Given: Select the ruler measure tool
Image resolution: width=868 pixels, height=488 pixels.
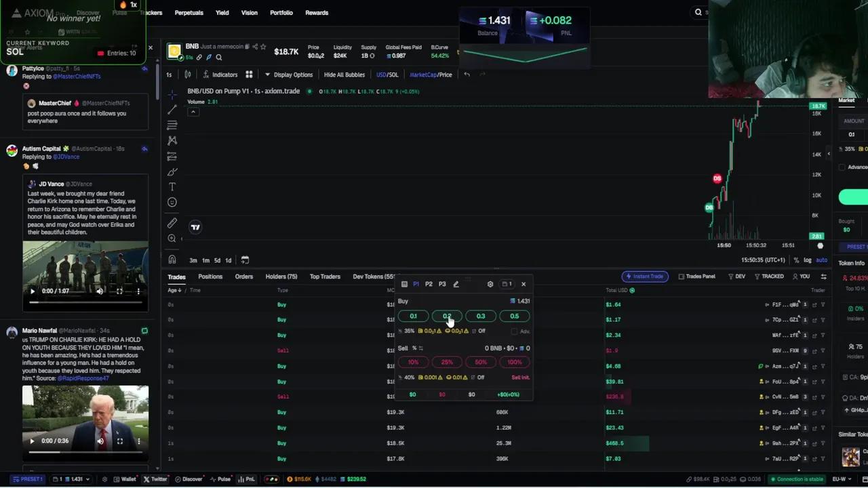Looking at the screenshot, I should point(172,223).
